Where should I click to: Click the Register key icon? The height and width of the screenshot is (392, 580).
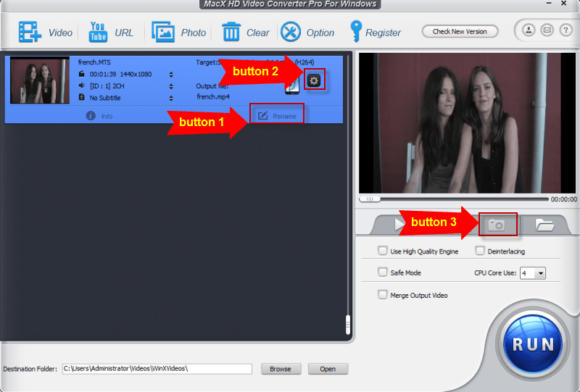pyautogui.click(x=356, y=31)
